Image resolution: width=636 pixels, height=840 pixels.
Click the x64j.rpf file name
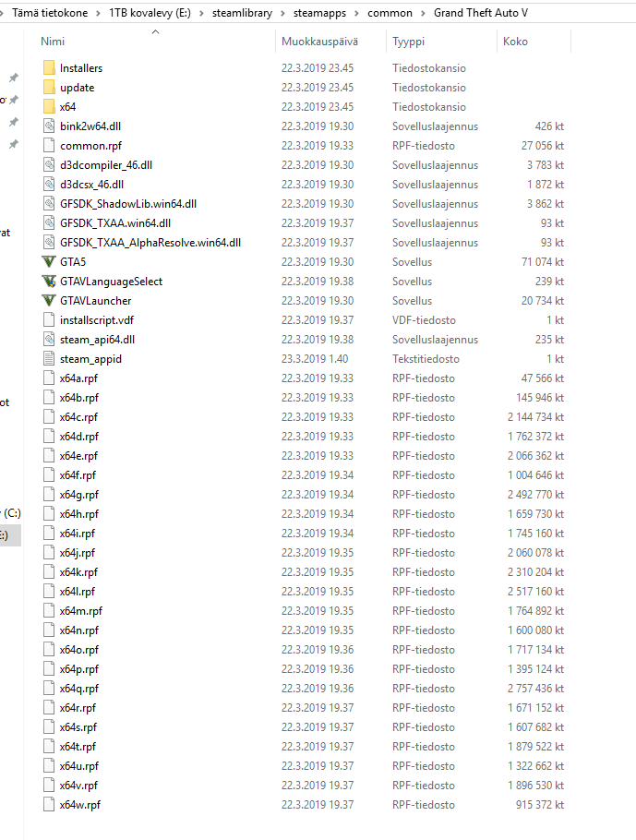78,552
